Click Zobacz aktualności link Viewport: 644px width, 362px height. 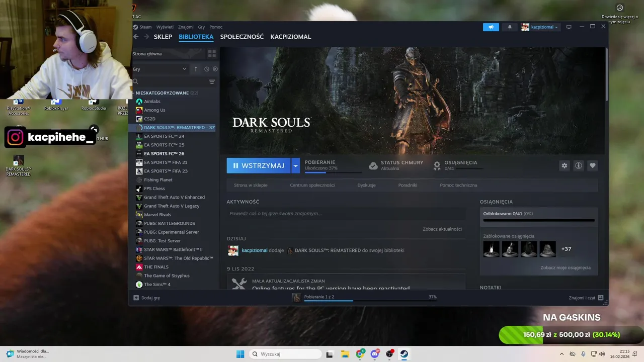(x=442, y=229)
